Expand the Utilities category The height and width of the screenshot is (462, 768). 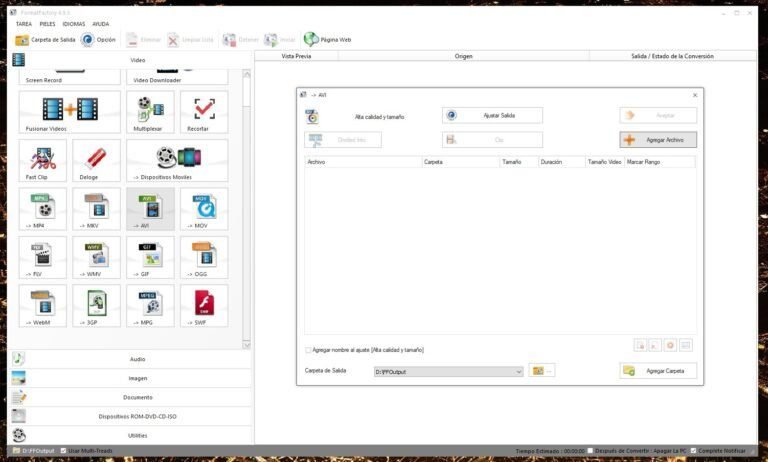[130, 435]
